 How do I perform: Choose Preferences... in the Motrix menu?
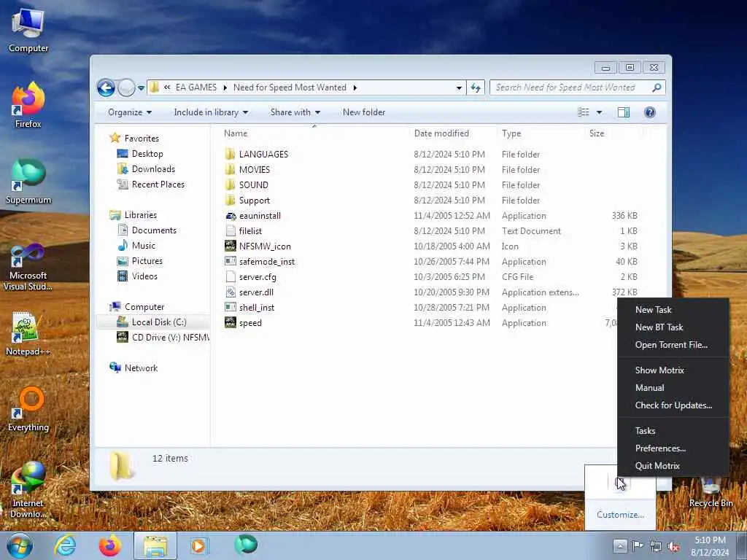point(660,448)
